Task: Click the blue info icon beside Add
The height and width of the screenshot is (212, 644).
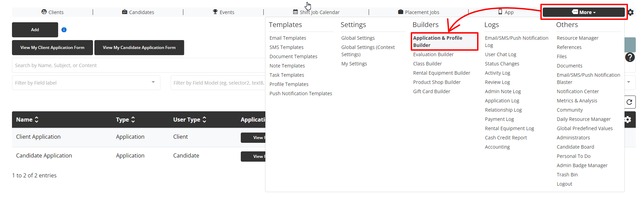Action: point(64,30)
